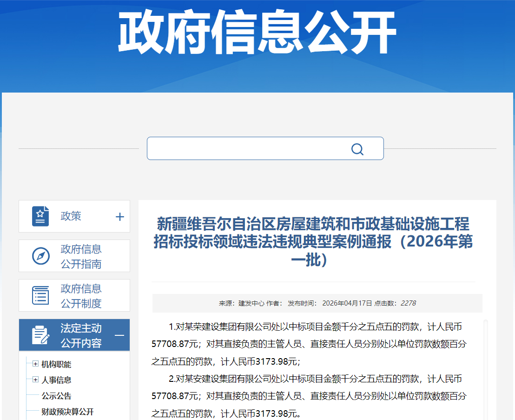Click the publish date 2026年04月17日
This screenshot has height=420, width=515.
pyautogui.click(x=347, y=303)
